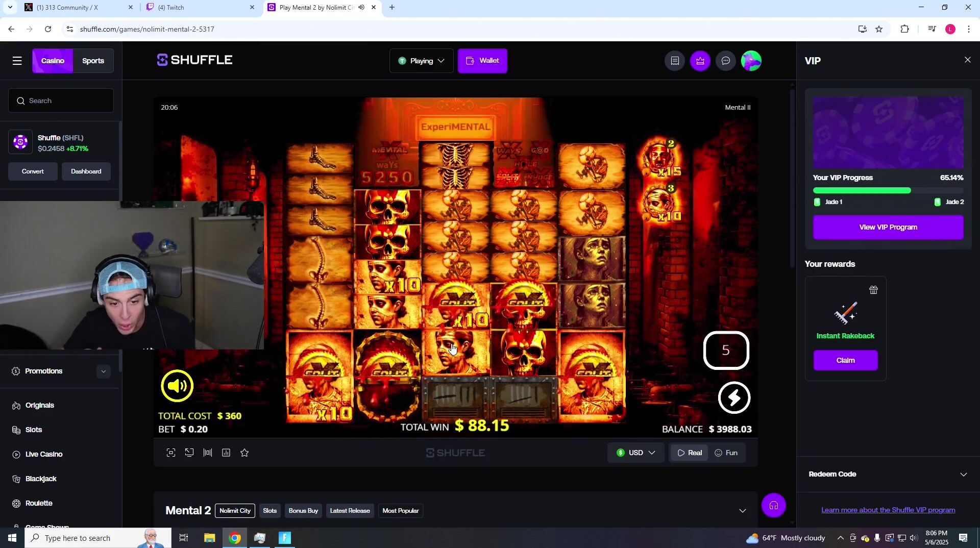Viewport: 980px width, 548px height.
Task: Open Windows Start menu
Action: 12,538
